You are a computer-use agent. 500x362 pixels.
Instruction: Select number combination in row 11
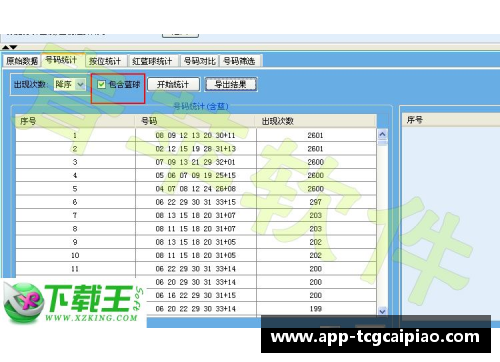click(196, 269)
